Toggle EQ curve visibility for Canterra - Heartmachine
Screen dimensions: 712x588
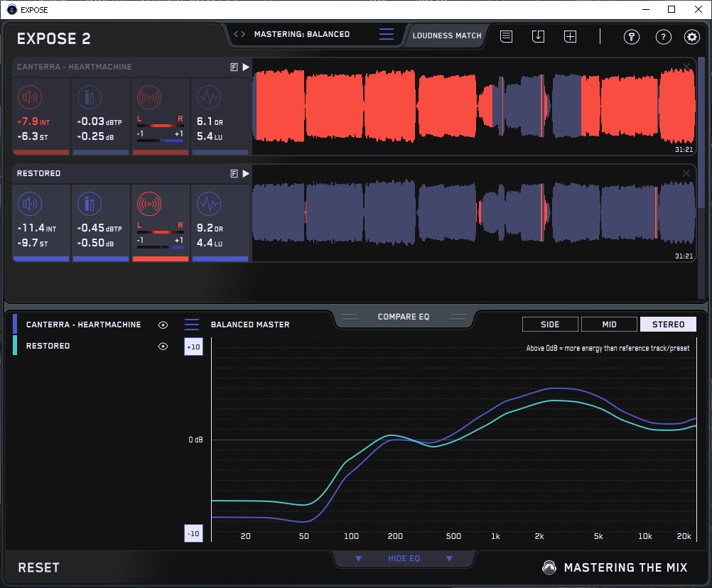click(x=163, y=325)
